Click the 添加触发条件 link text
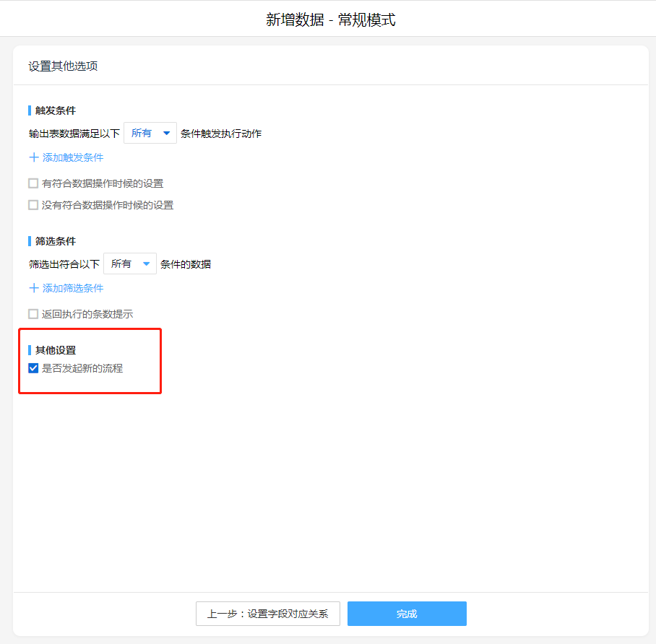The height and width of the screenshot is (644, 656). point(73,157)
